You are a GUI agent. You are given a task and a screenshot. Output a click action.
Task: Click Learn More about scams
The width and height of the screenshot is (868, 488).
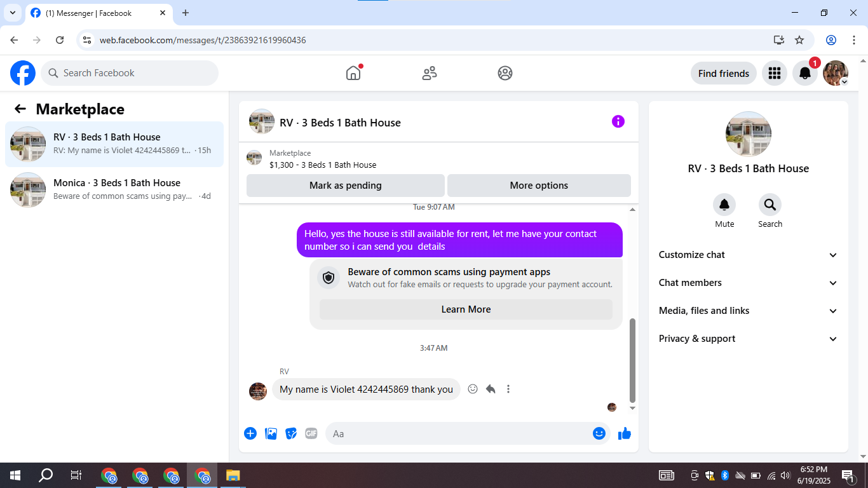[x=466, y=309]
